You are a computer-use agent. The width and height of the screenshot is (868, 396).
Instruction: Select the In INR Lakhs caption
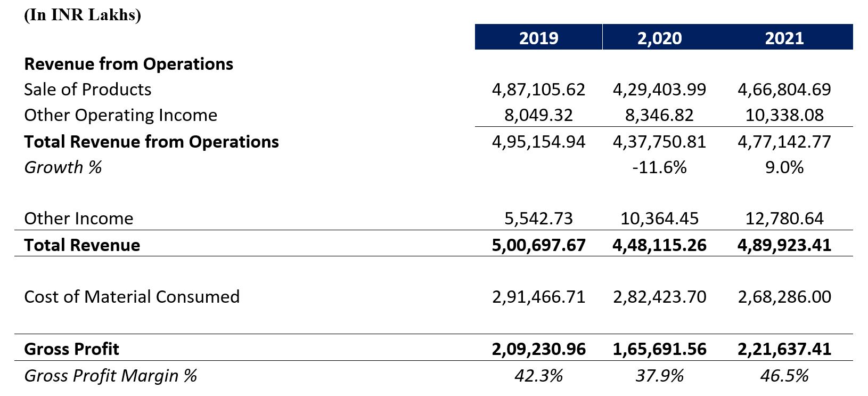(x=83, y=14)
